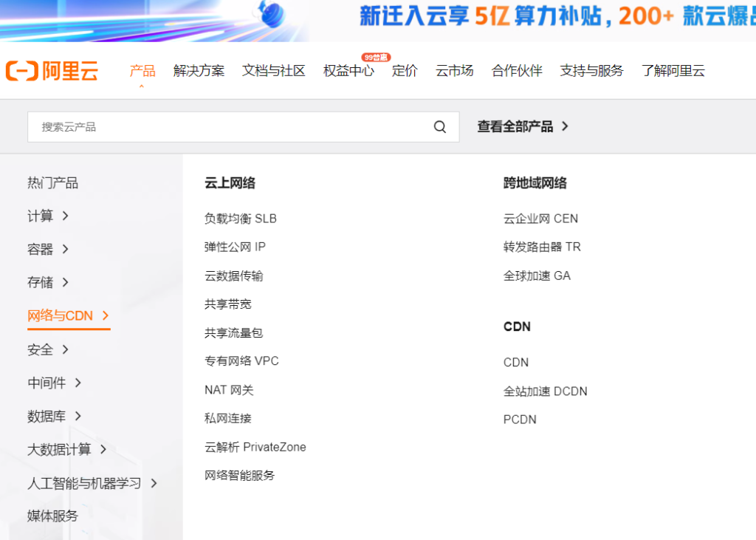Screen dimensions: 756x540
Task: Open 云解析 PrivateZone link
Action: pos(255,447)
